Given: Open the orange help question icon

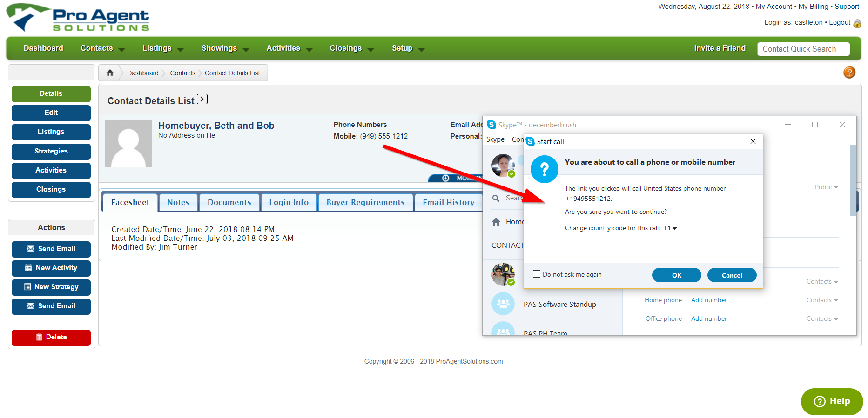Looking at the screenshot, I should click(849, 73).
